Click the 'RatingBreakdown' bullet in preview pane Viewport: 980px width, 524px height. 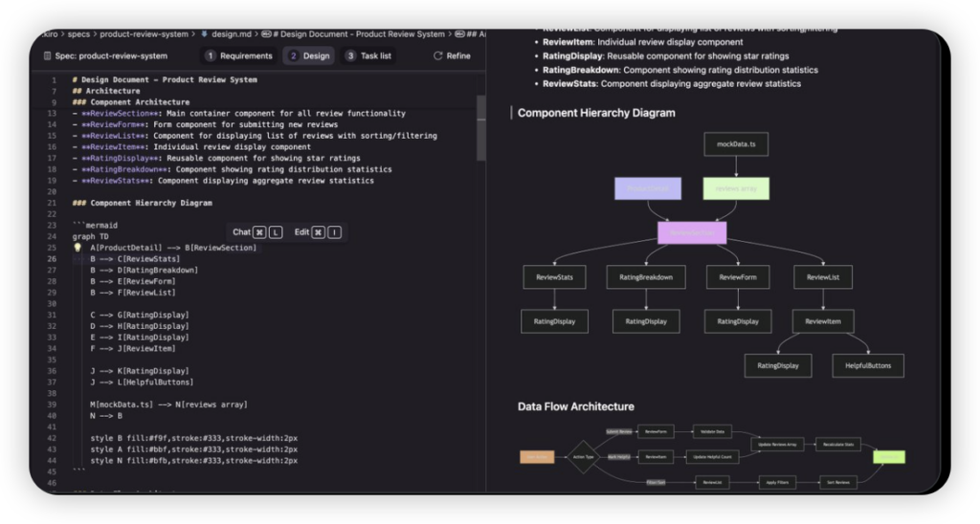pyautogui.click(x=680, y=70)
